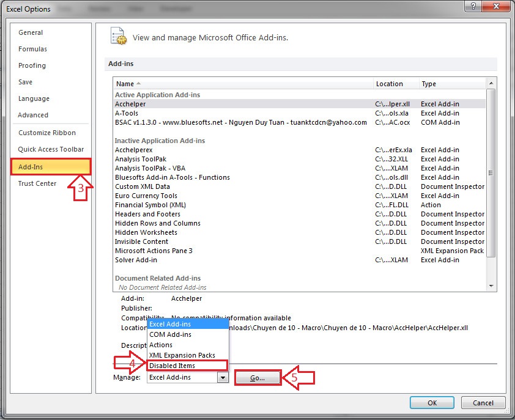The image size is (515, 420).
Task: Select the Hidden Worksheets row
Action: tap(300, 233)
